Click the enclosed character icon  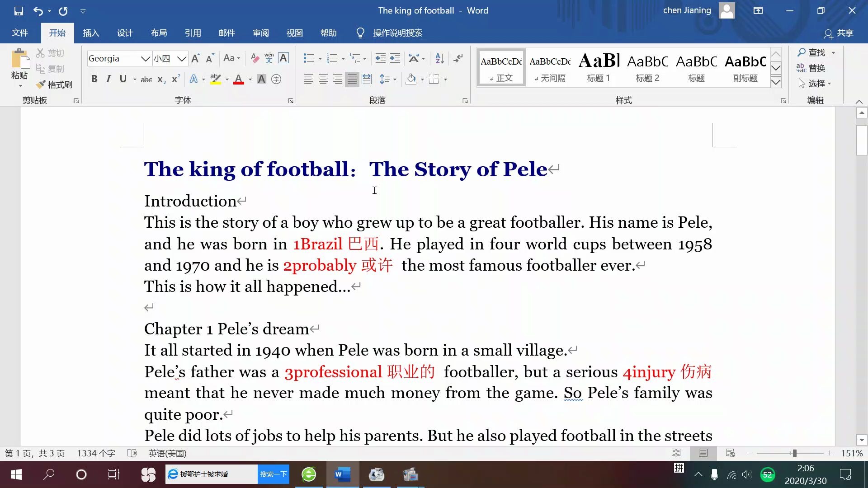276,79
